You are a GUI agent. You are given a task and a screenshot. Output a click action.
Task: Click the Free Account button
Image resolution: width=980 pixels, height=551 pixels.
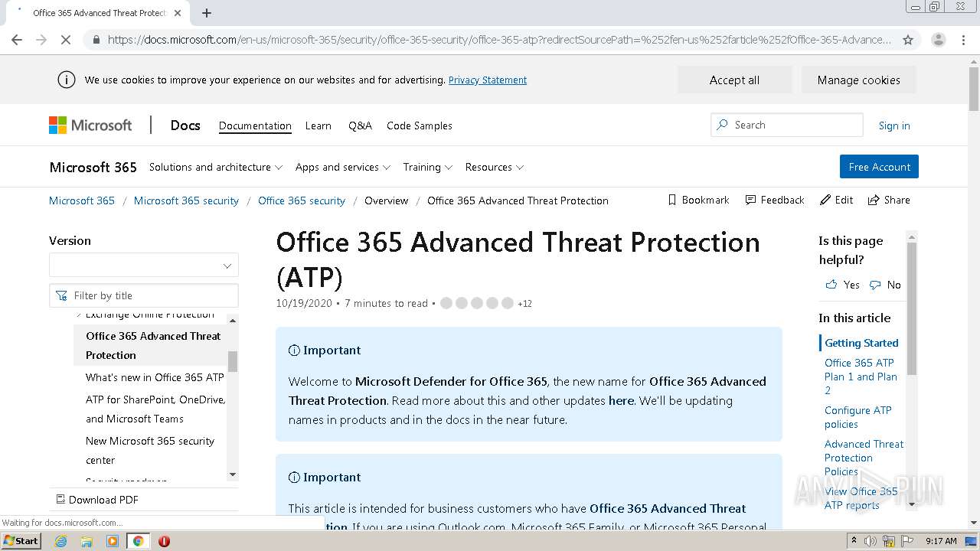click(879, 167)
